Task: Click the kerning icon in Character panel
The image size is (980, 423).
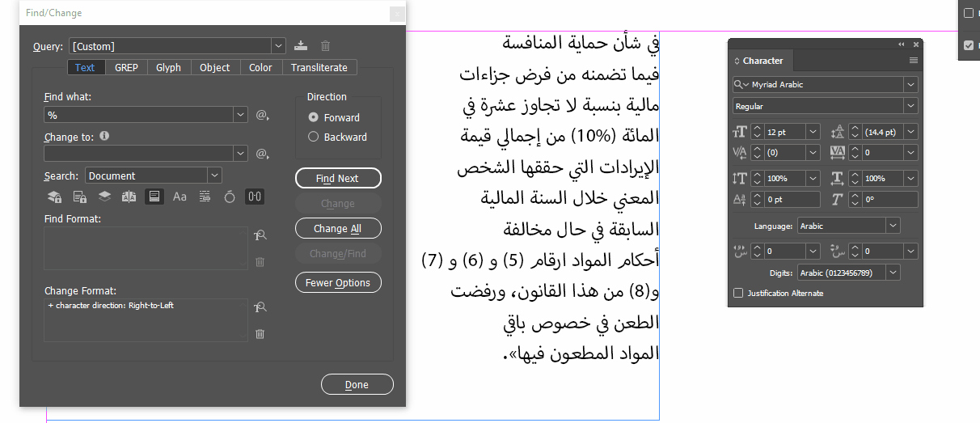Action: tap(741, 152)
